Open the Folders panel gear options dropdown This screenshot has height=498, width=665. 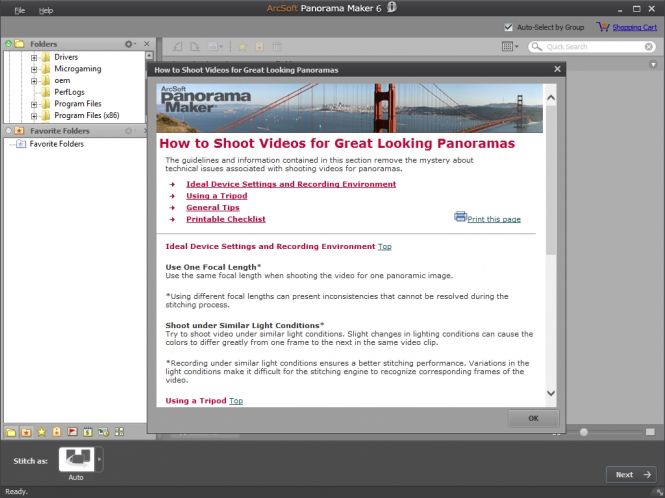[130, 44]
